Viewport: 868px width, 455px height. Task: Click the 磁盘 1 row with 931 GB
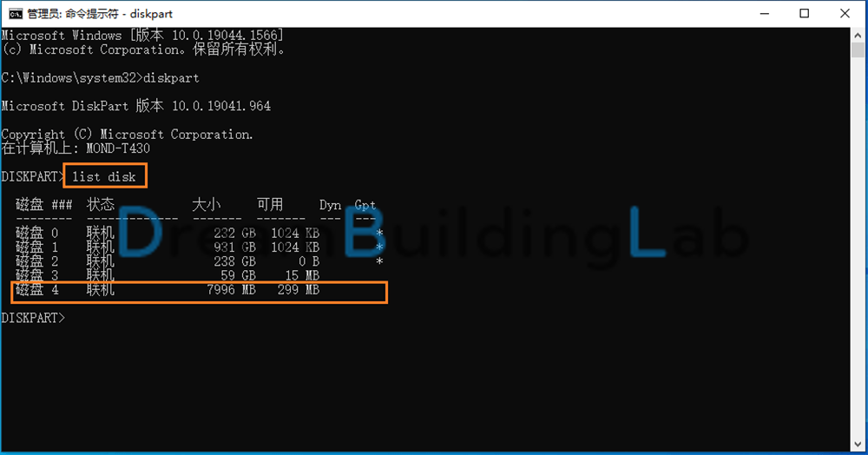(x=200, y=247)
